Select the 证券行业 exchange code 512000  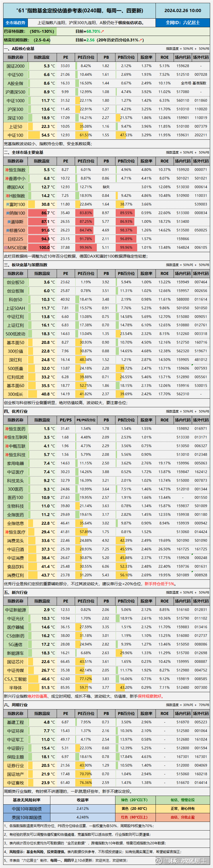coord(183,766)
